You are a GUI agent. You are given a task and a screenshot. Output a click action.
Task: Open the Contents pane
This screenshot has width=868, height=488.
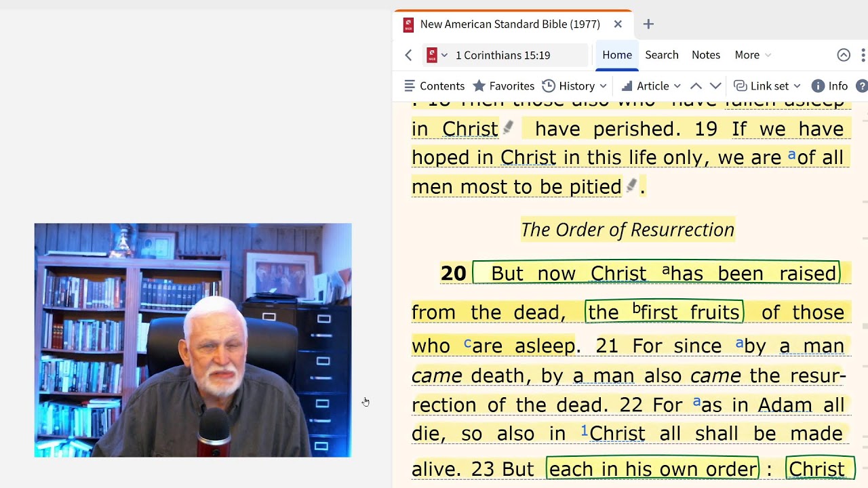(x=434, y=86)
